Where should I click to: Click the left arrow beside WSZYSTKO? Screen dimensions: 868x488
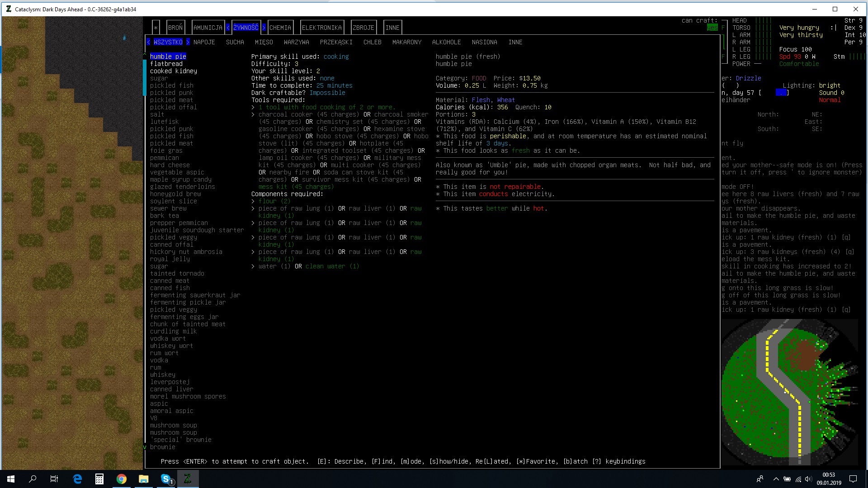(x=149, y=42)
